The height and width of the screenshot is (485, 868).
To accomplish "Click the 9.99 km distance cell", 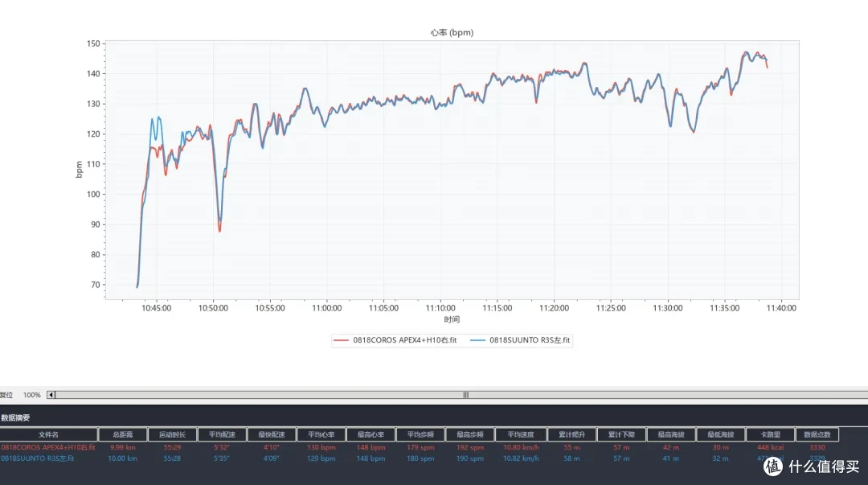I will 123,447.
